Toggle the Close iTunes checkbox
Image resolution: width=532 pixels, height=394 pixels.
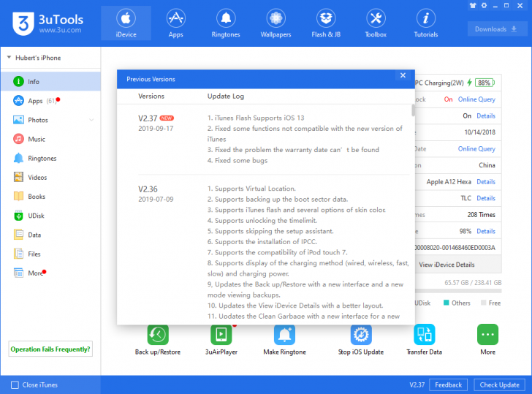pyautogui.click(x=15, y=384)
